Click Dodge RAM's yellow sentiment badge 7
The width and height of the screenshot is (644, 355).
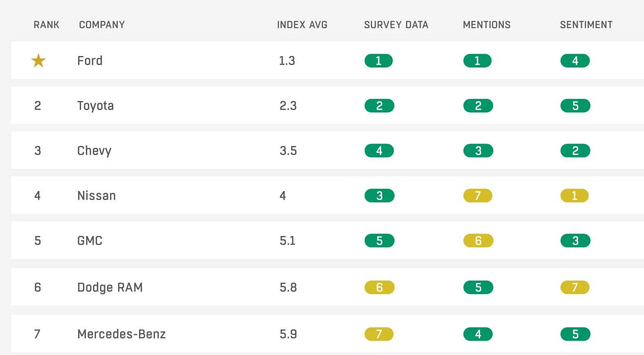575,287
